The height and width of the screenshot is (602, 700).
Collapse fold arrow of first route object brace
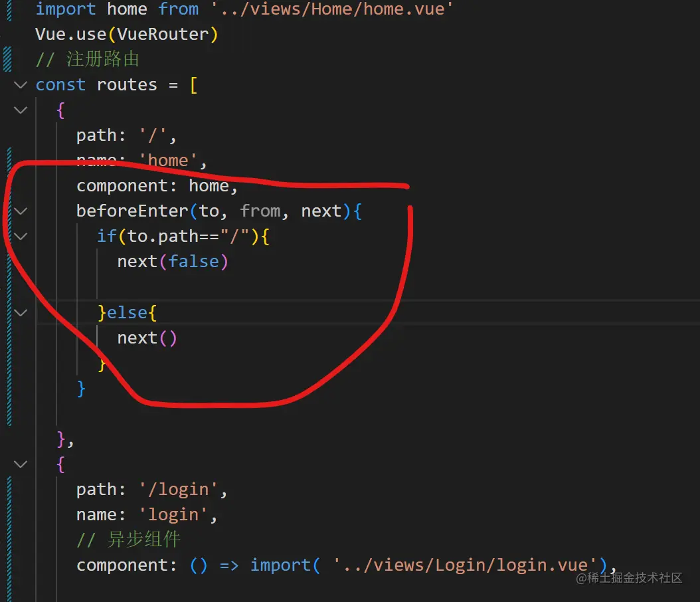coord(21,110)
